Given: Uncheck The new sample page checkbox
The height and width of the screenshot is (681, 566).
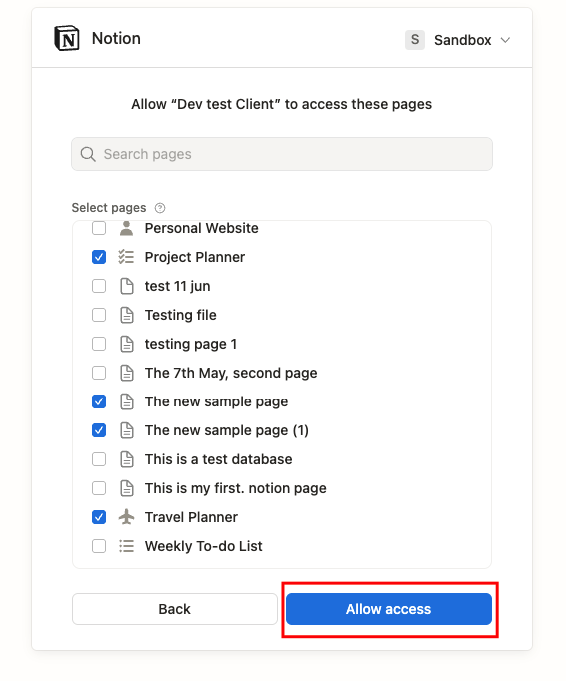Looking at the screenshot, I should pos(99,402).
